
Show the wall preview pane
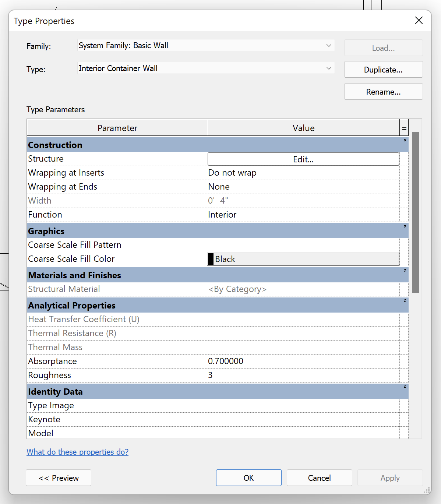(x=58, y=477)
